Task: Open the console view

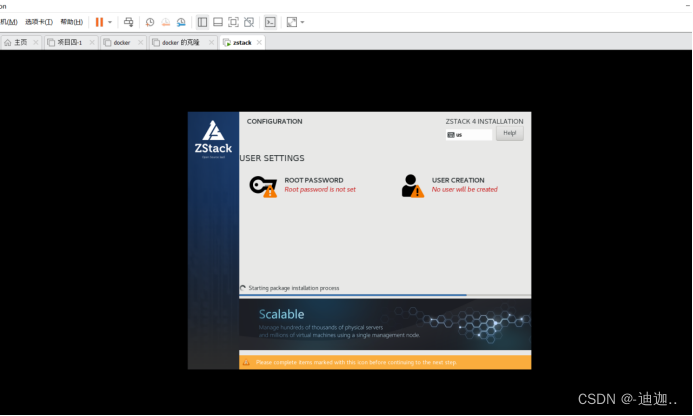Action: click(270, 22)
